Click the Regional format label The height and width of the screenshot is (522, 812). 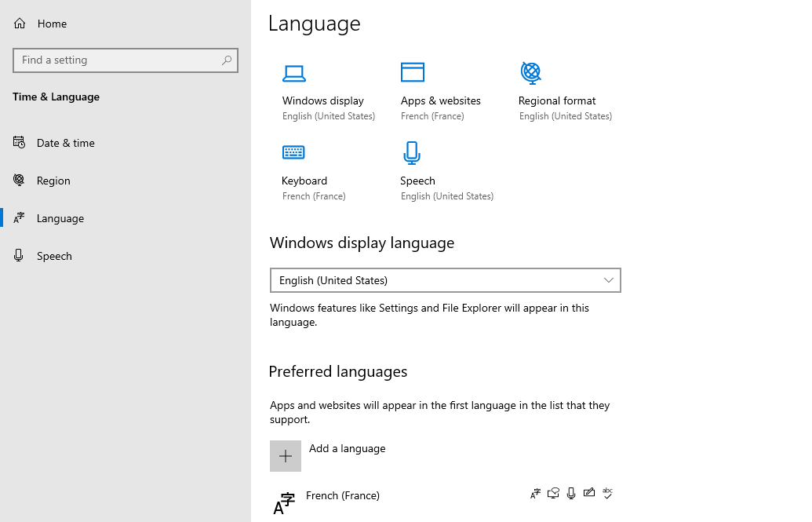coord(557,100)
